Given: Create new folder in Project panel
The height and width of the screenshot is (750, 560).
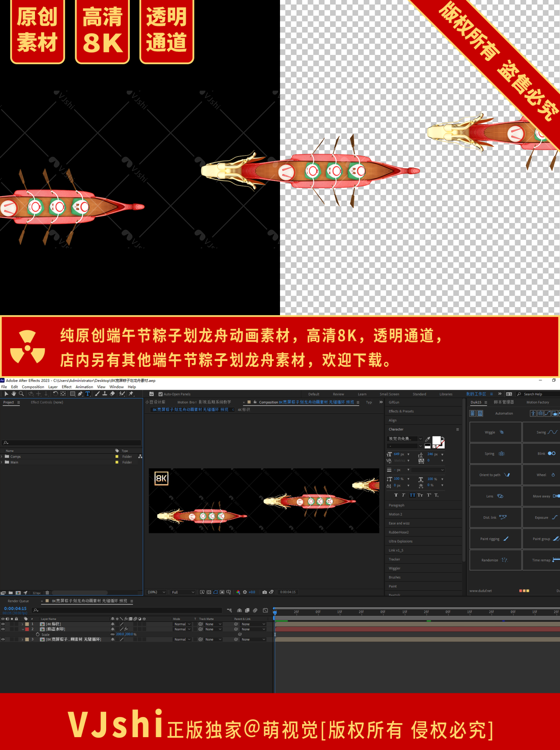Looking at the screenshot, I should click(x=10, y=593).
